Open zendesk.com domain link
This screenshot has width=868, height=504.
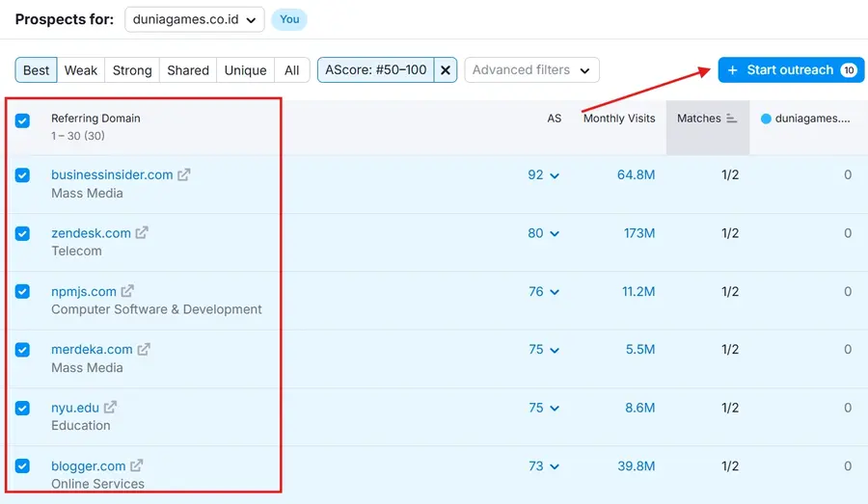coord(91,233)
